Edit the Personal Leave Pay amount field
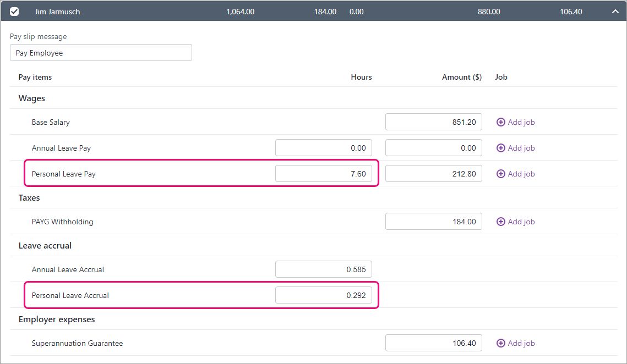 click(x=433, y=174)
